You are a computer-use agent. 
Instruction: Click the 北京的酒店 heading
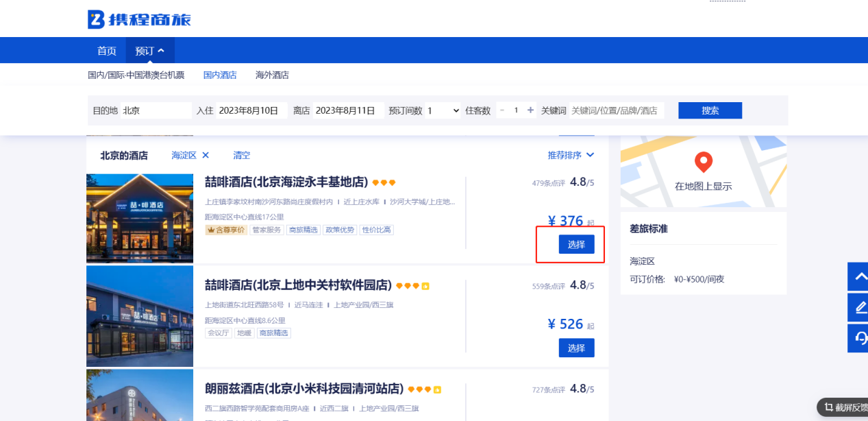[x=124, y=156]
